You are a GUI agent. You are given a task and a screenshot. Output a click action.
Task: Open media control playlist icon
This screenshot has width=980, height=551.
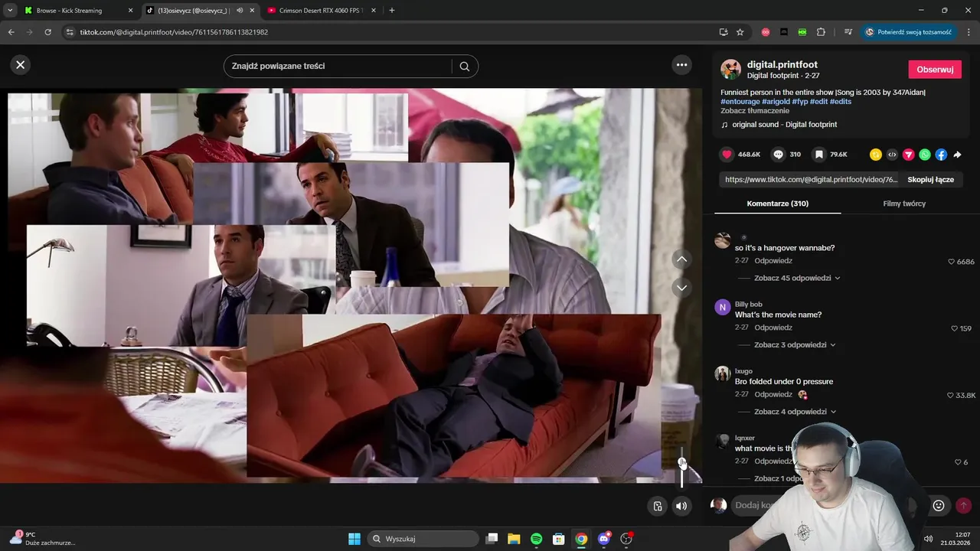(848, 32)
